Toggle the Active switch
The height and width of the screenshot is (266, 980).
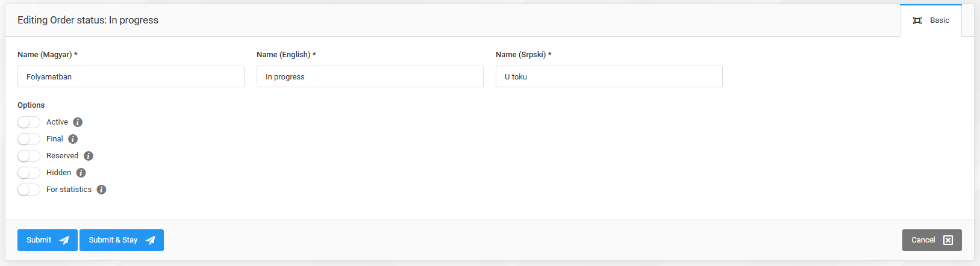(29, 122)
